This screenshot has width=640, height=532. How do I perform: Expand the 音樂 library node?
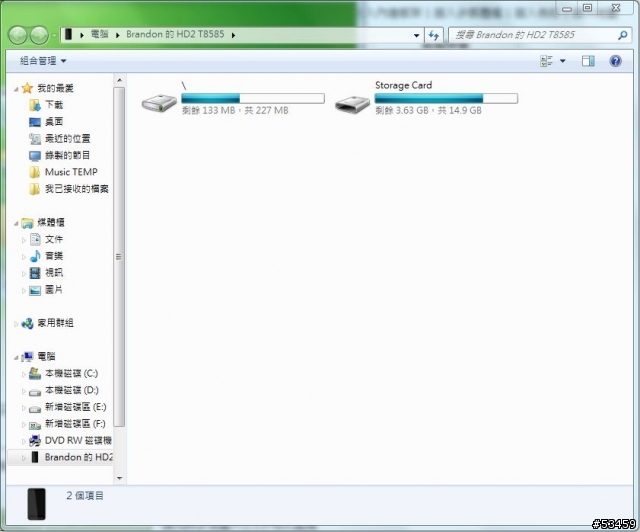click(x=24, y=256)
